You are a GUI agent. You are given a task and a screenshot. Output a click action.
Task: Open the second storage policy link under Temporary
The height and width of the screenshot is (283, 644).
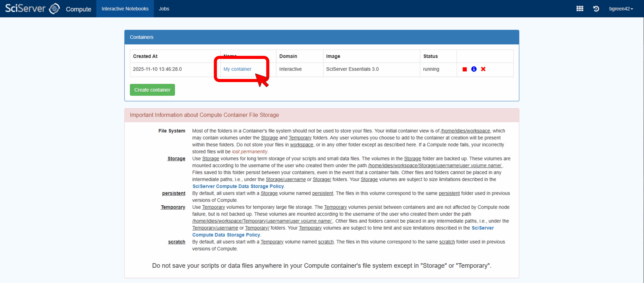[x=226, y=235]
